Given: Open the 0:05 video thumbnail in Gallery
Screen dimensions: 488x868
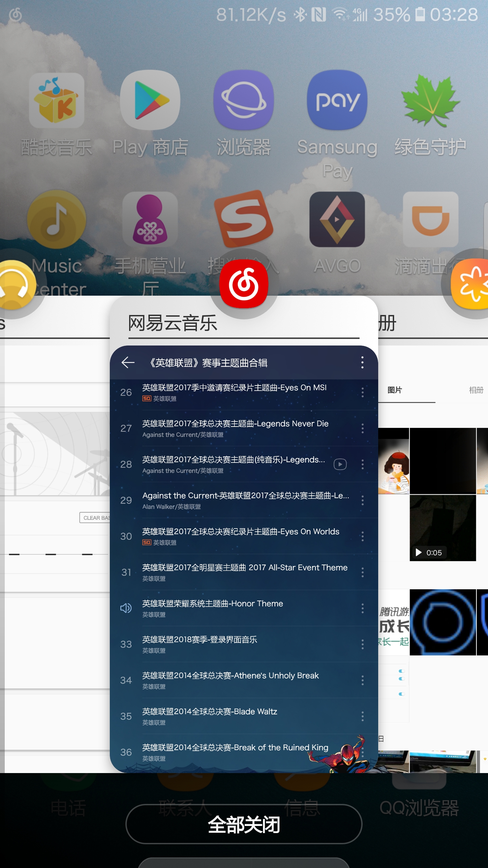Looking at the screenshot, I should point(443,528).
